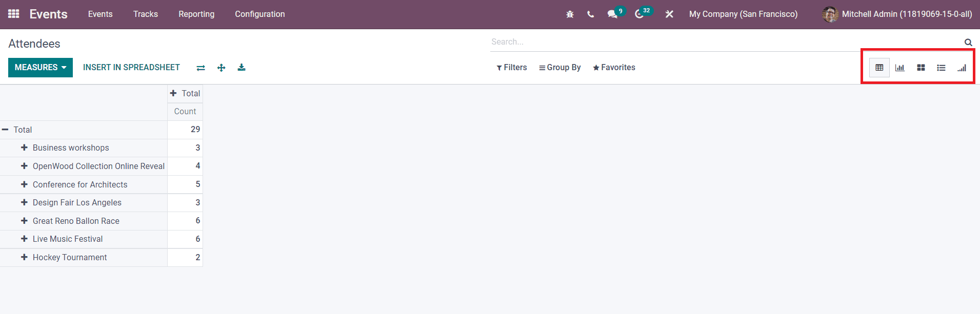980x314 pixels.
Task: Click the search magnifier icon
Action: click(x=968, y=43)
